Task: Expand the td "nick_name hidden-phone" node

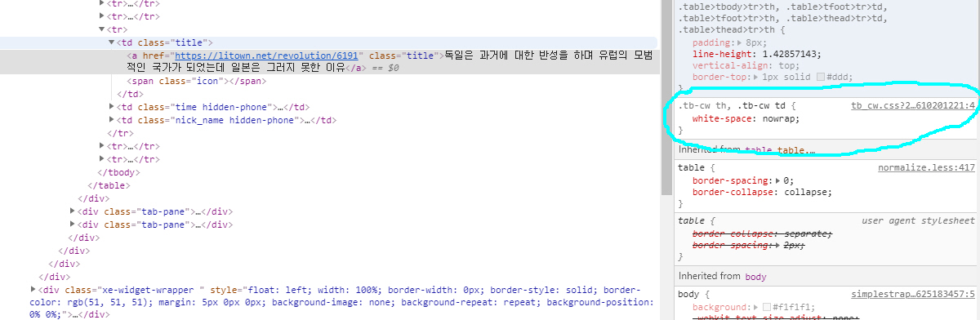Action: tap(112, 120)
